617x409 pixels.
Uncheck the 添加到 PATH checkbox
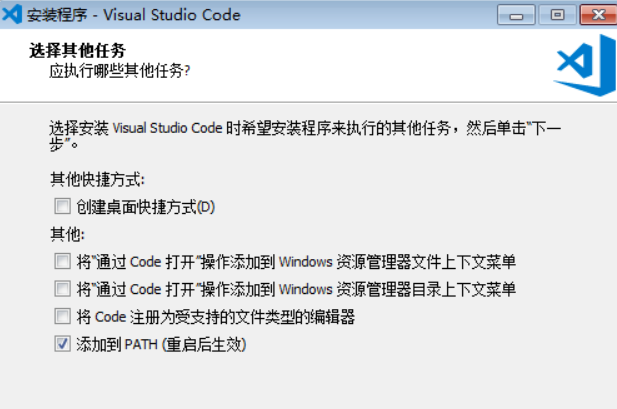[x=62, y=345]
